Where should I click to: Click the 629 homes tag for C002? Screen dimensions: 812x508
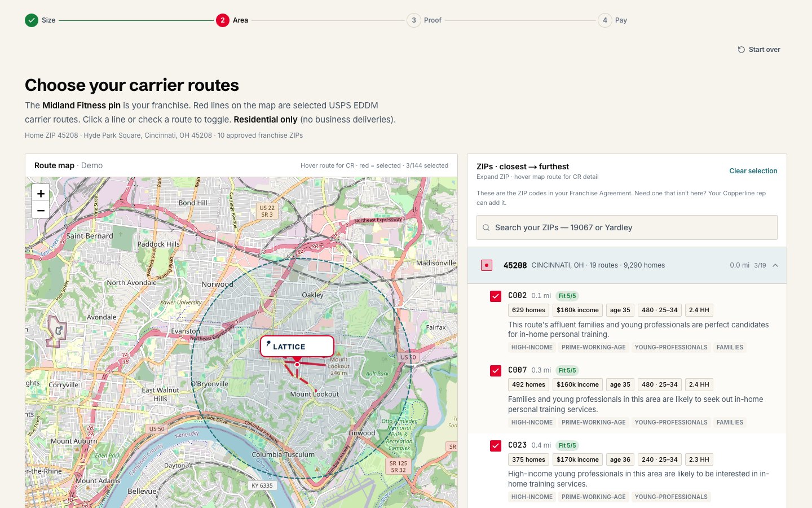528,310
